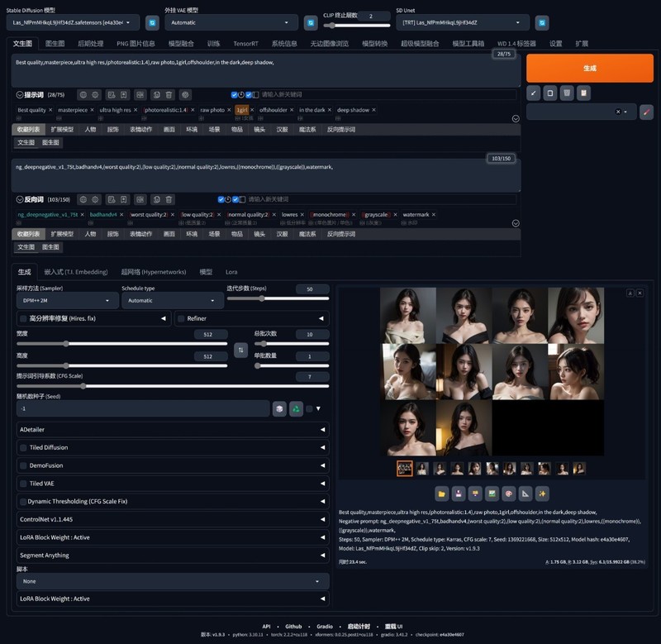Open the external VAE model dropdown
661x644 pixels.
pyautogui.click(x=231, y=22)
